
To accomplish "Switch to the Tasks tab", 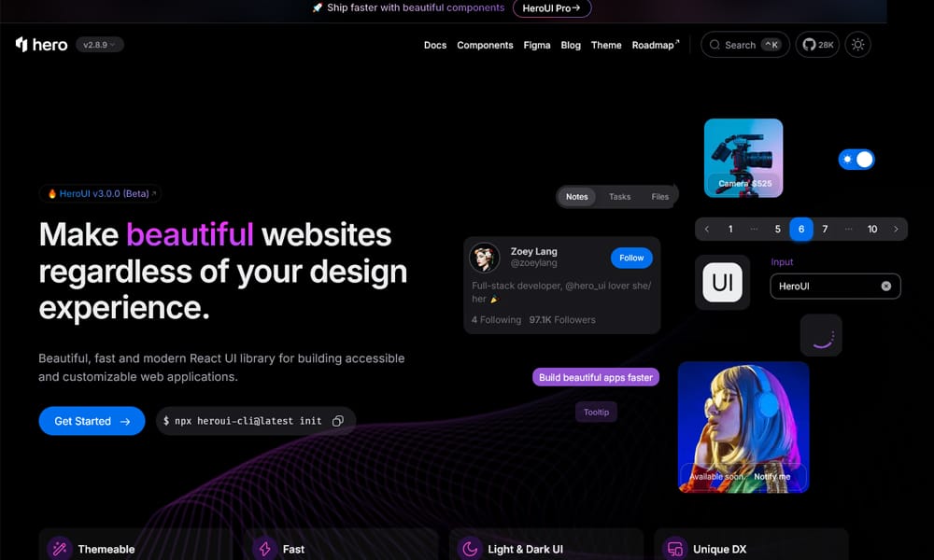I will point(619,197).
